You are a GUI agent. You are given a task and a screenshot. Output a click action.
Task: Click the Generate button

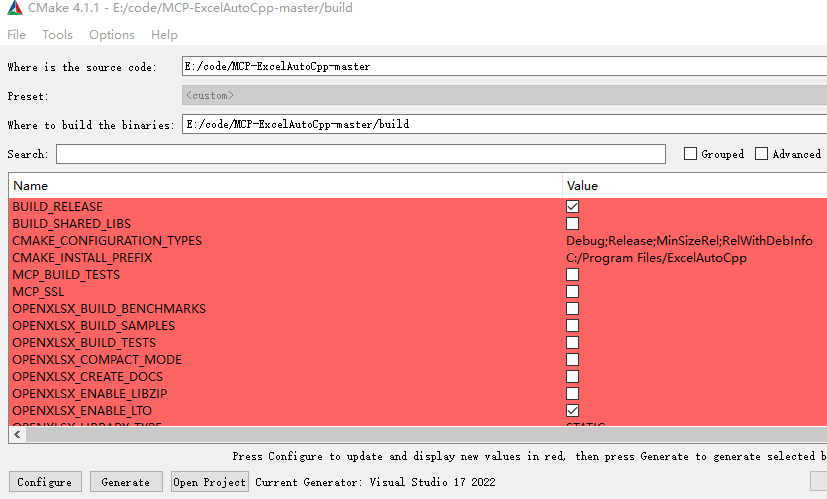click(126, 482)
